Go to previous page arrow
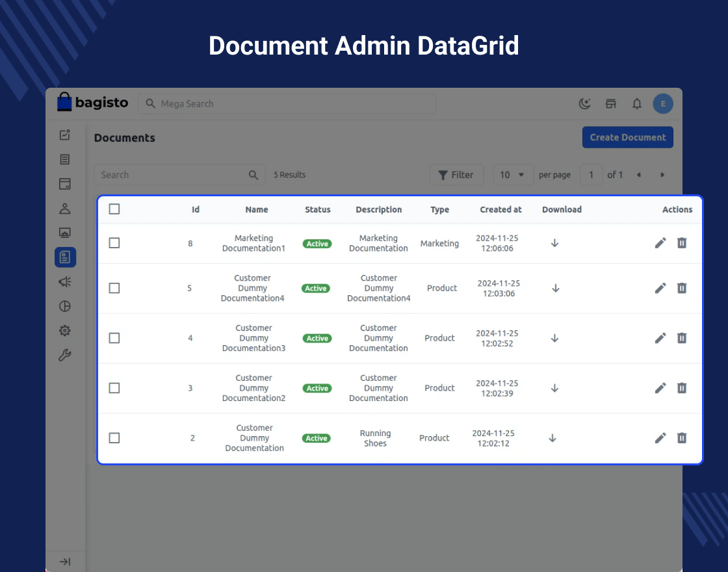Viewport: 728px width, 572px height. tap(639, 175)
